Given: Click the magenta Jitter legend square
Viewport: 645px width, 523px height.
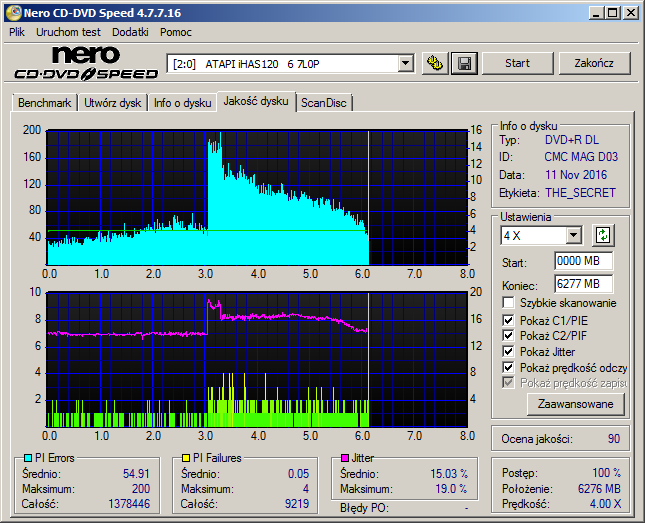Looking at the screenshot, I should pos(345,458).
